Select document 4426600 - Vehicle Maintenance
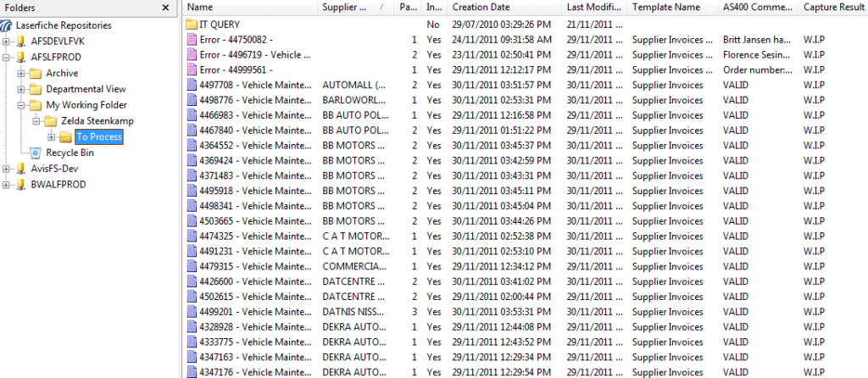 256,281
